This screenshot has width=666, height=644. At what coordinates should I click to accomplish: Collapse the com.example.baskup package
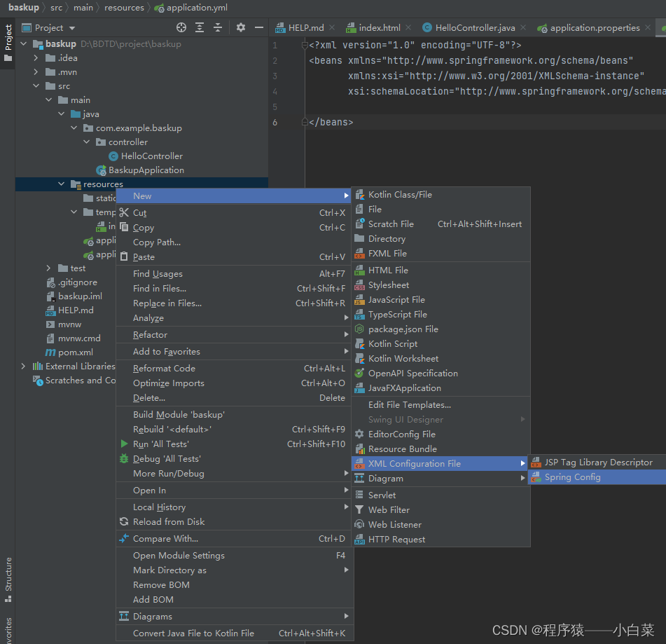click(74, 128)
